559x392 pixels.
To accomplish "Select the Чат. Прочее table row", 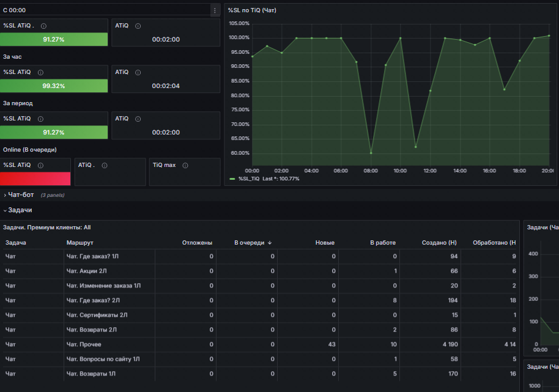I will [x=261, y=344].
